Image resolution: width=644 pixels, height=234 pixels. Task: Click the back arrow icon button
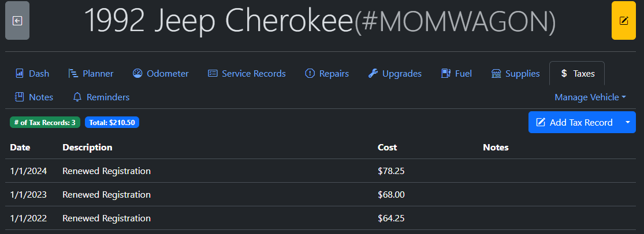pyautogui.click(x=17, y=21)
